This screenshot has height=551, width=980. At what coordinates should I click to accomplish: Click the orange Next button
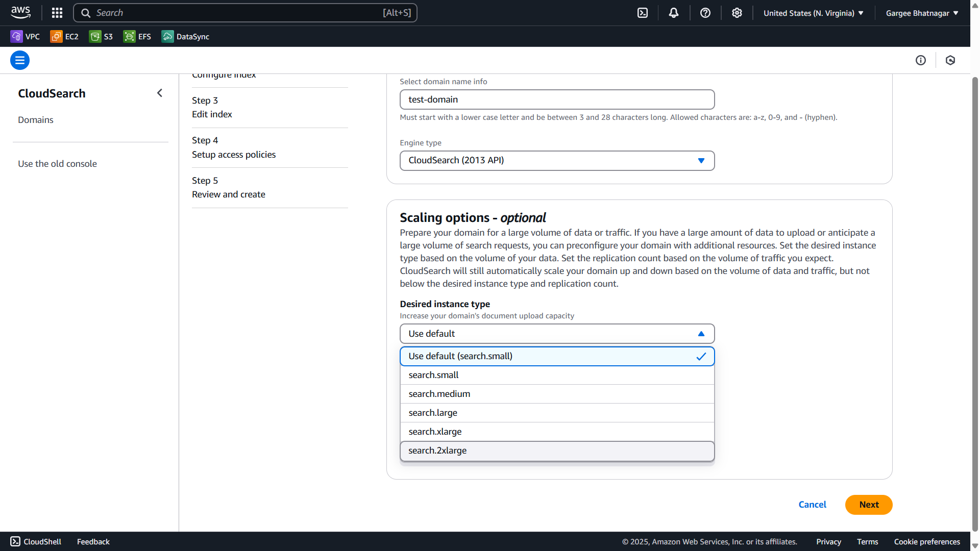869,505
